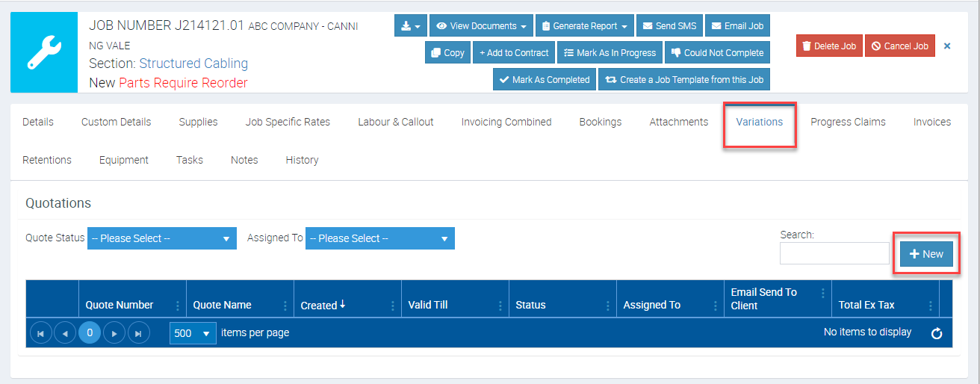The width and height of the screenshot is (980, 384).
Task: Sort by the Created column header
Action: coord(320,305)
